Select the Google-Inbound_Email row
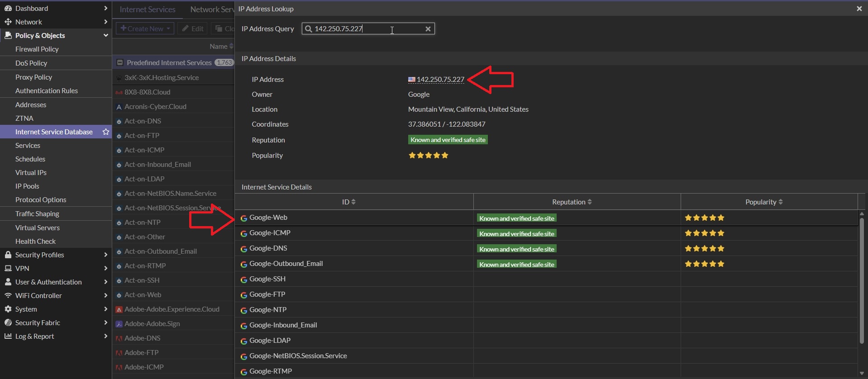The height and width of the screenshot is (379, 868). 546,325
